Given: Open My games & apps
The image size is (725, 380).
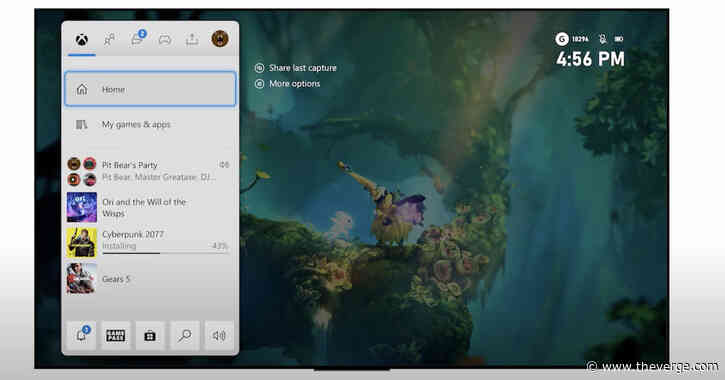Looking at the screenshot, I should [x=150, y=124].
